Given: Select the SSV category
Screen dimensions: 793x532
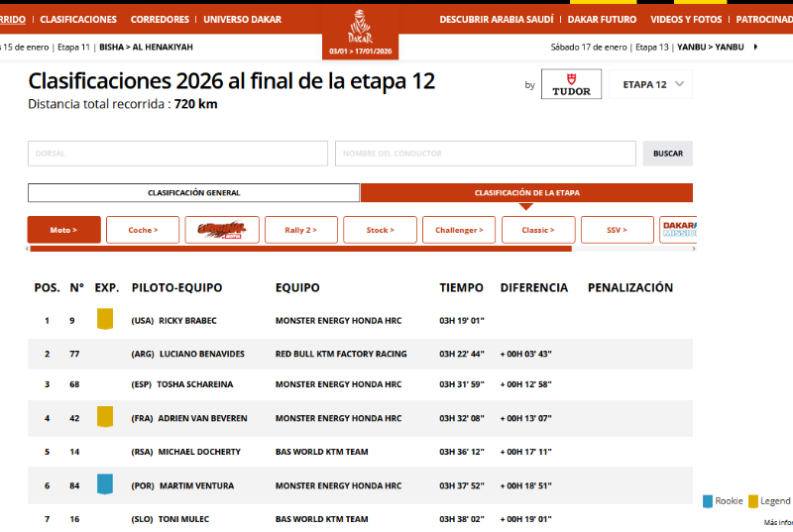Looking at the screenshot, I should [617, 230].
